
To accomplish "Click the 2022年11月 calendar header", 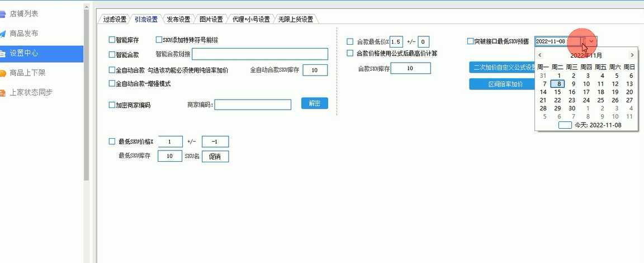I will [586, 55].
